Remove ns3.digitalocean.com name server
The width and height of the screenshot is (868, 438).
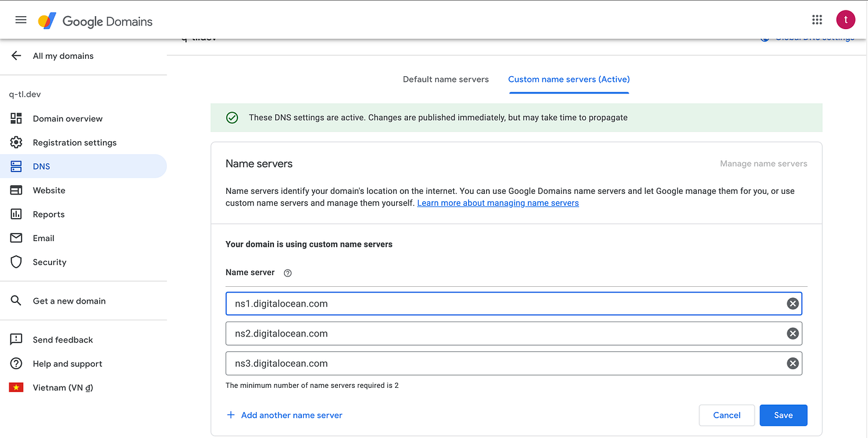(x=792, y=364)
